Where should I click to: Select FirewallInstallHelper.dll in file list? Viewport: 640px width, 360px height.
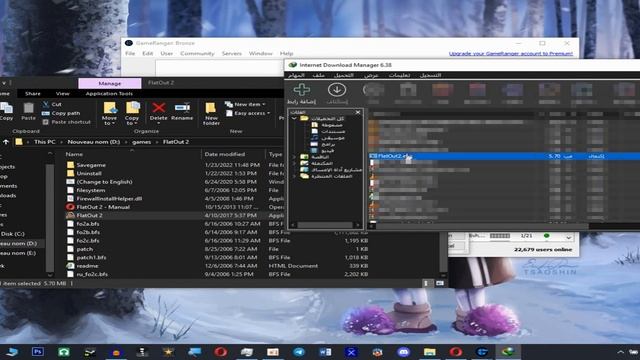click(109, 198)
